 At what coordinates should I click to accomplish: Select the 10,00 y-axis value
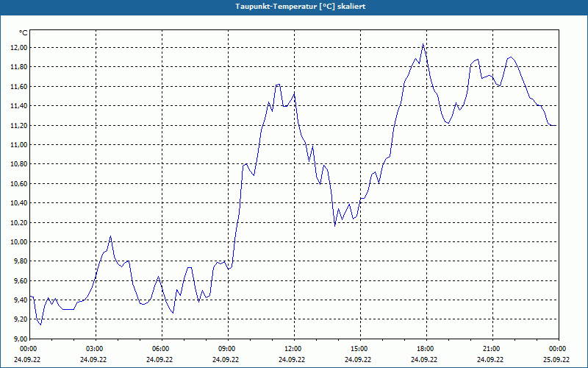(20, 242)
